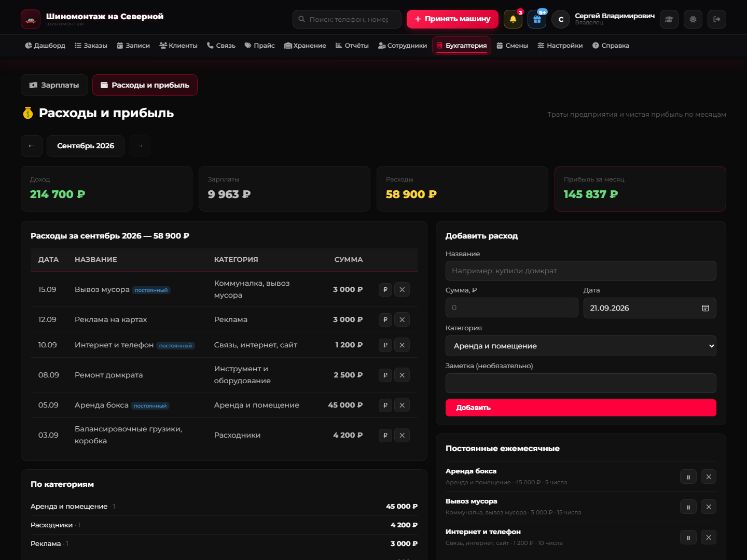This screenshot has height=560, width=747.
Task: Click the Заметка note field
Action: point(581,383)
